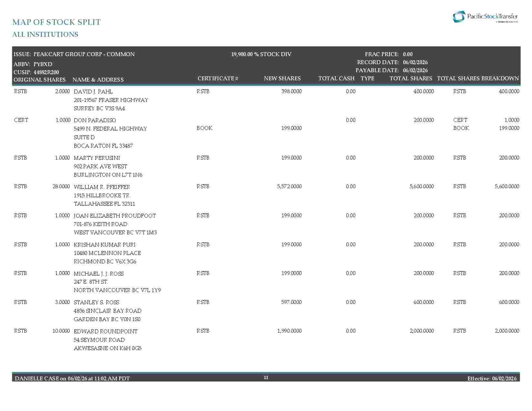The height and width of the screenshot is (411, 532).
Task: Click the 'NAME & ADDRESS' column header
Action: coord(98,80)
